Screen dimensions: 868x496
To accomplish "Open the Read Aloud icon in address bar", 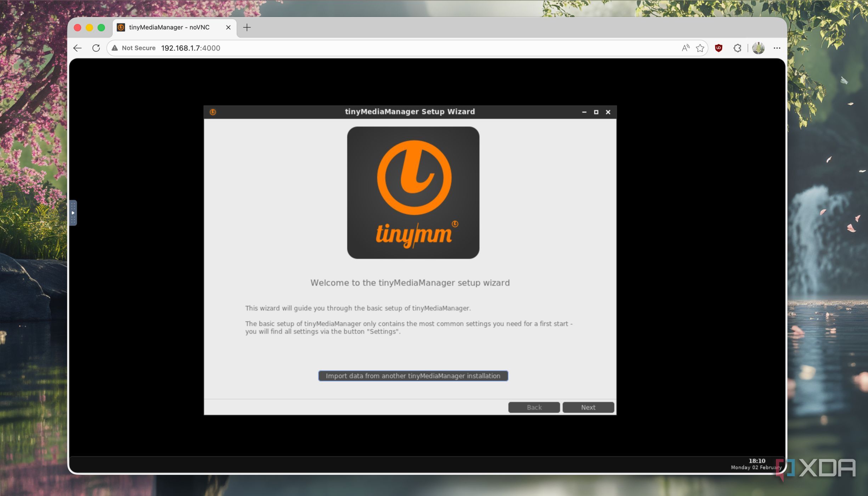I will coord(686,48).
